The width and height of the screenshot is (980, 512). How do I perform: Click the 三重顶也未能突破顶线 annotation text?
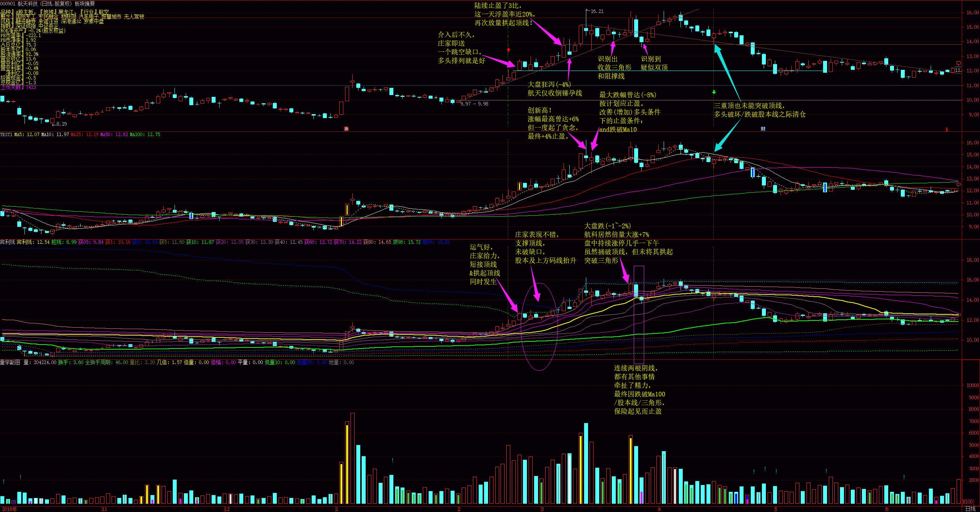point(749,105)
